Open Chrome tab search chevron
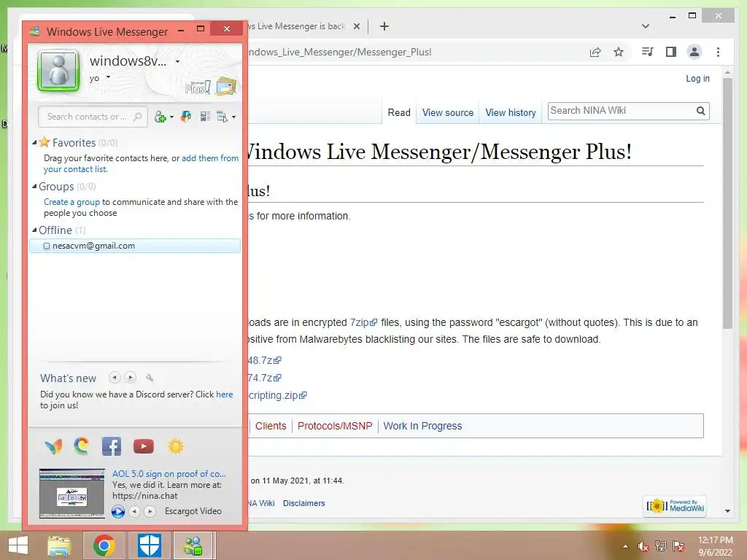Viewport: 747px width, 560px height. coord(646,26)
